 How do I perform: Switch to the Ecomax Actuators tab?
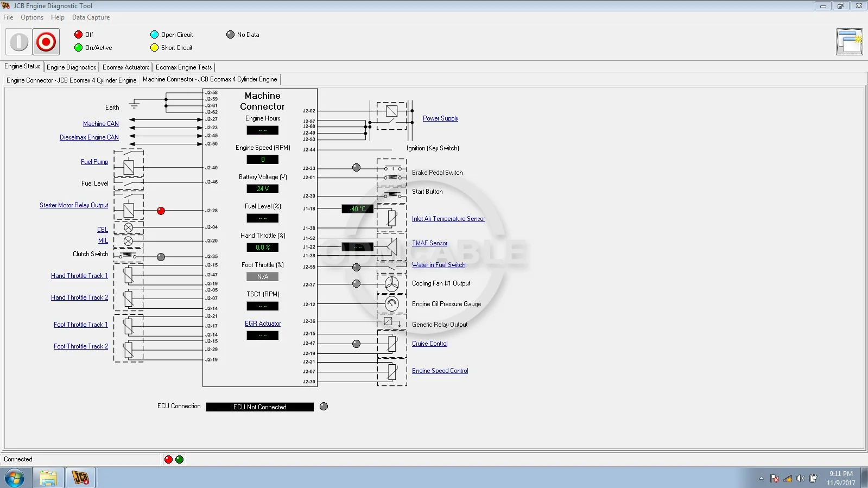pos(126,67)
